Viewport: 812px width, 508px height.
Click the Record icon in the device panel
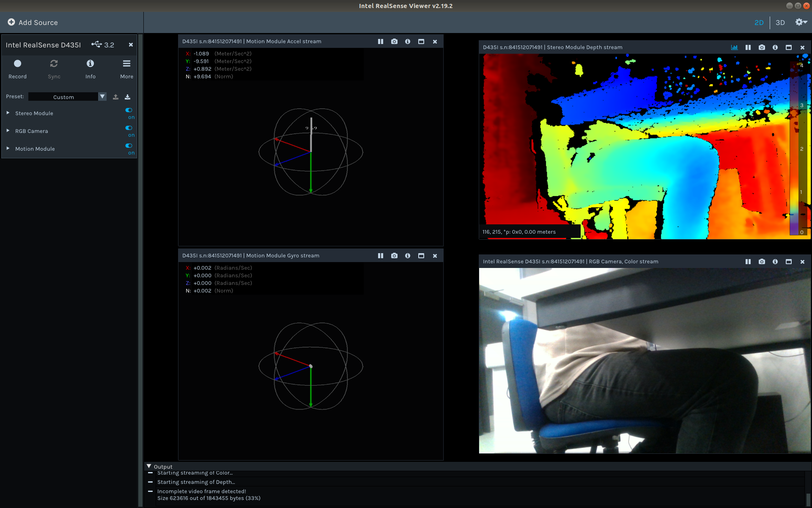(x=17, y=63)
